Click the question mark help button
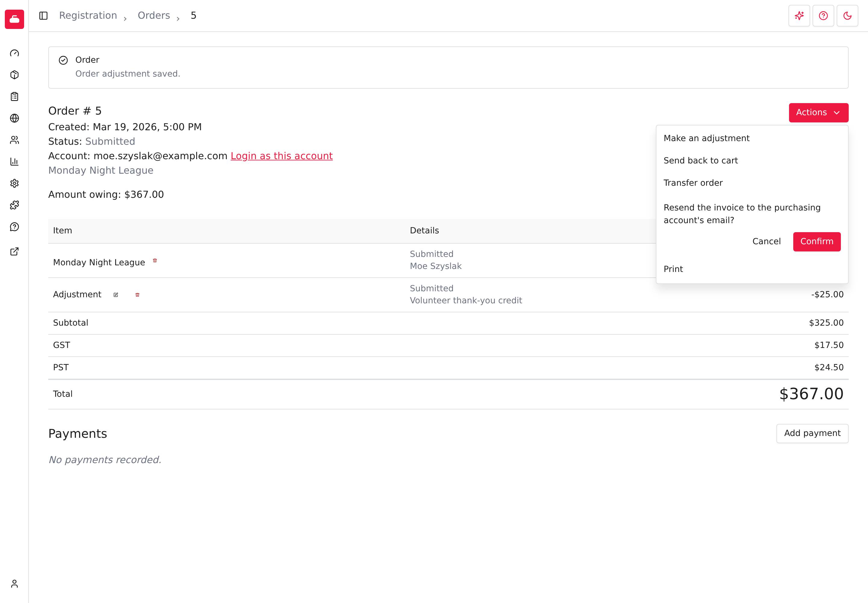The image size is (868, 603). [823, 15]
